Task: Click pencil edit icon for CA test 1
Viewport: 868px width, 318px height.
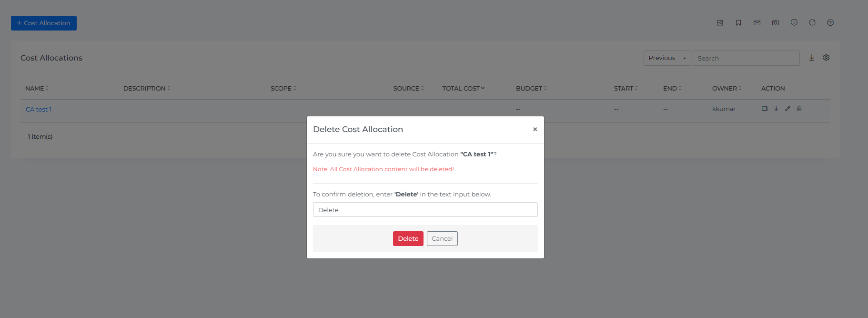Action: (787, 109)
